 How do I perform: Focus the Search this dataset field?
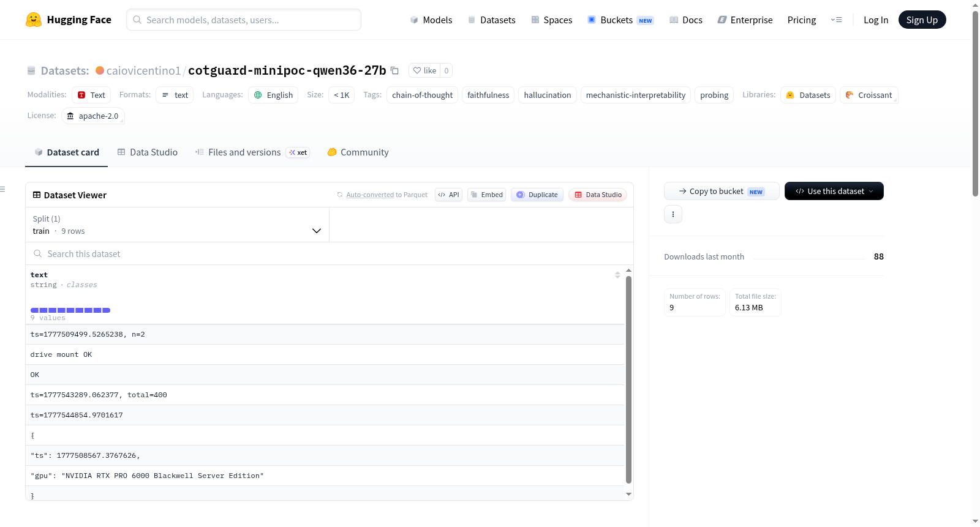pyautogui.click(x=330, y=253)
